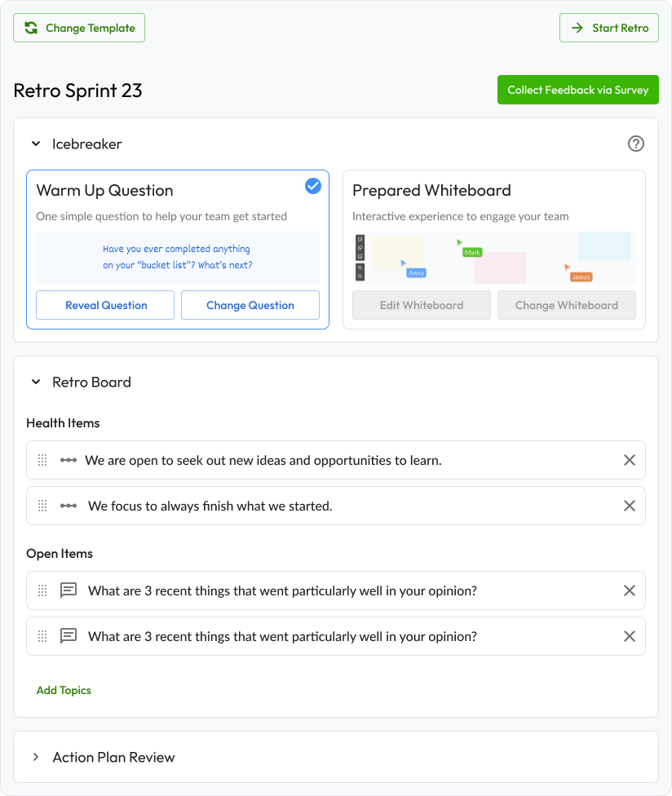Open Add Topics link
Viewport: 672px width, 796px height.
[x=64, y=690]
